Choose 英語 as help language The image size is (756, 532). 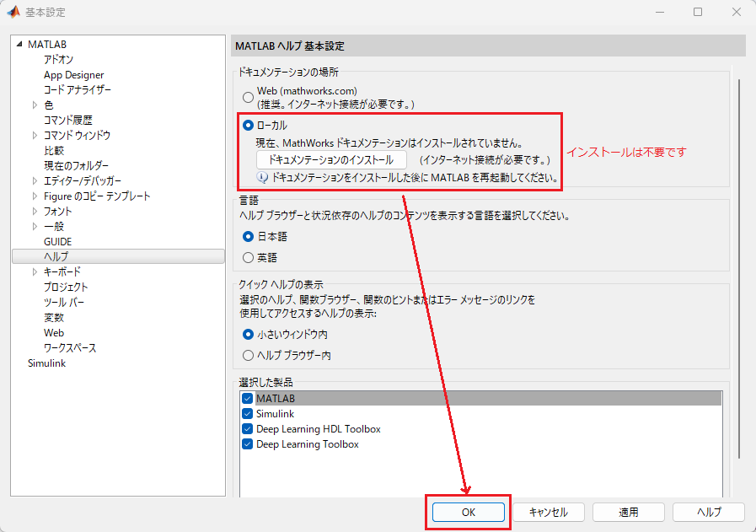pyautogui.click(x=248, y=257)
